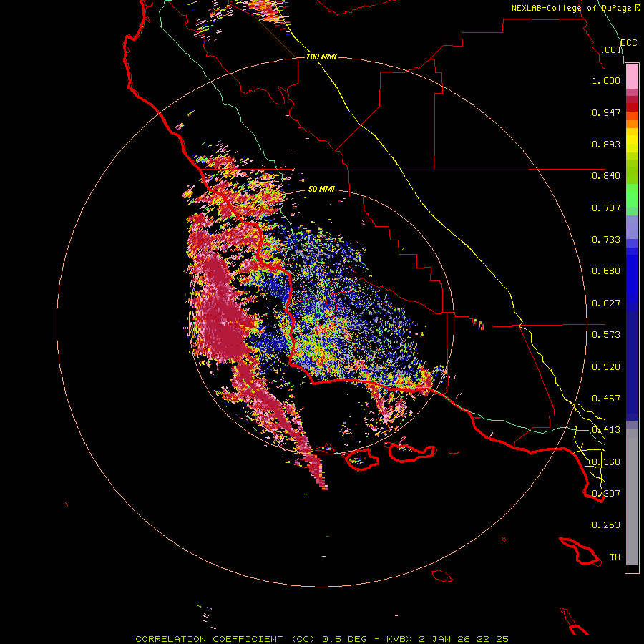
Task: Click the 0.360 value on the scale
Action: pyautogui.click(x=606, y=462)
